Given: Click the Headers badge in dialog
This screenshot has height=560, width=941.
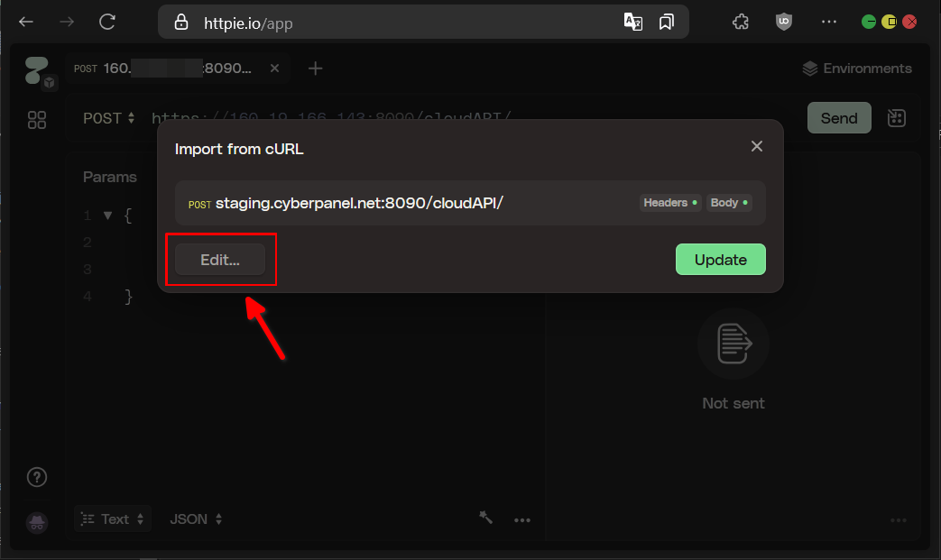Looking at the screenshot, I should 670,203.
